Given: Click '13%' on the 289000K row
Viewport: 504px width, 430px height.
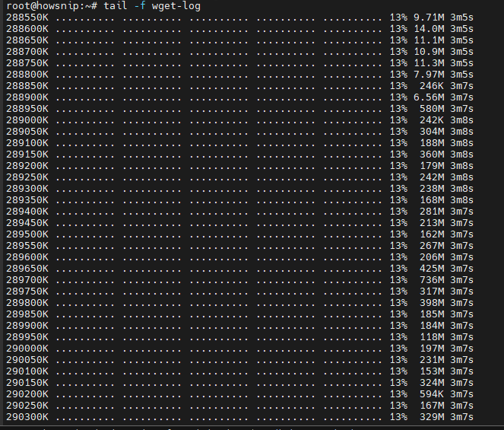Looking at the screenshot, I should [398, 120].
